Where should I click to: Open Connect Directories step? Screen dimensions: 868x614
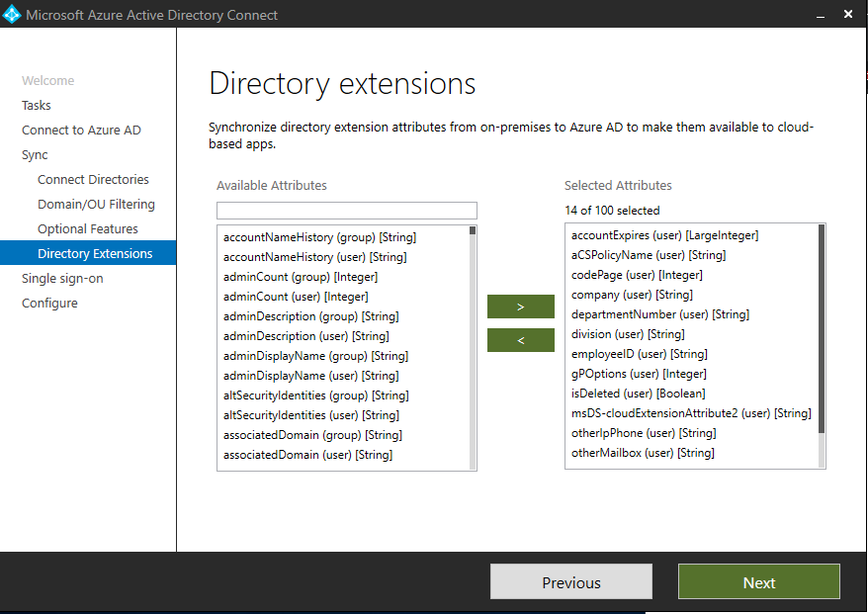(x=93, y=179)
